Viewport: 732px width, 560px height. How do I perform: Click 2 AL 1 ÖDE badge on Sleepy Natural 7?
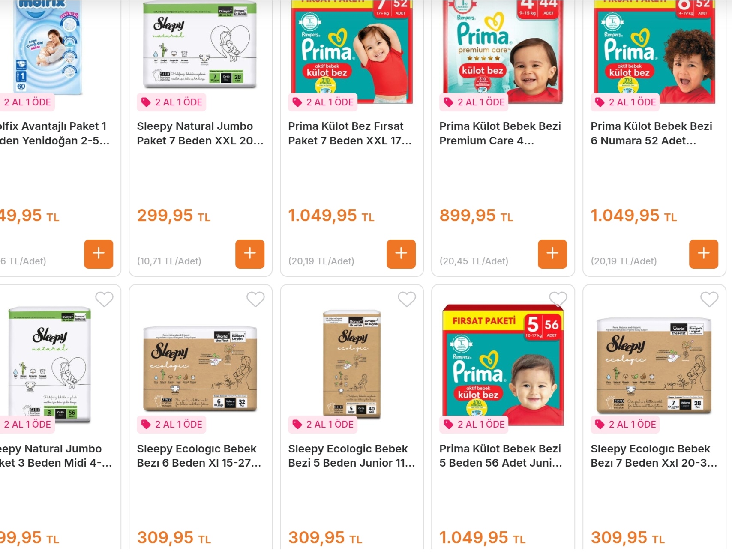click(172, 102)
